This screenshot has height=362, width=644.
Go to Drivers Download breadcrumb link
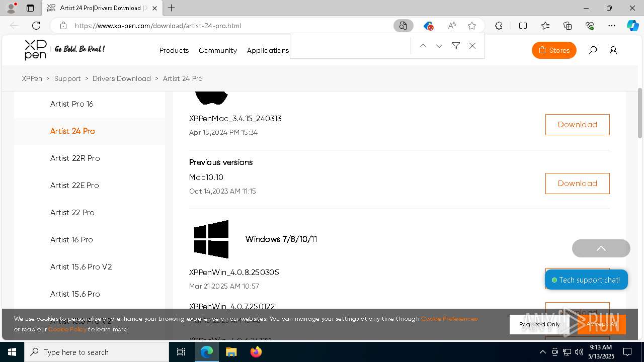[122, 78]
